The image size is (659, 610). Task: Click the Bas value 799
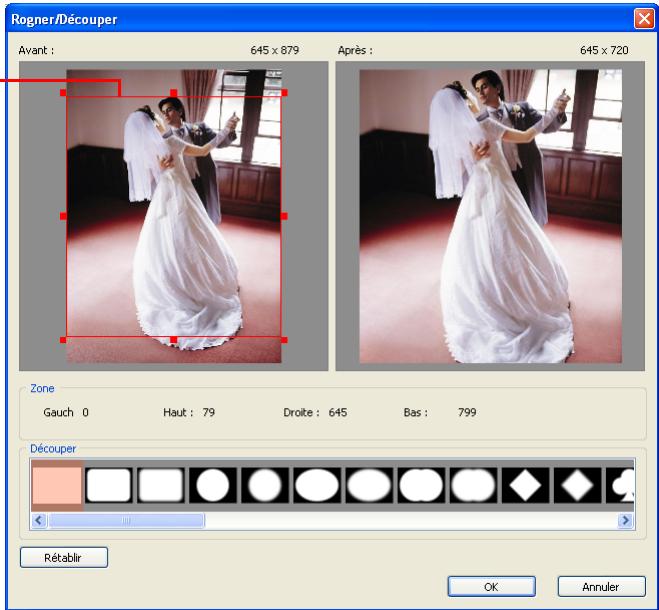[467, 412]
